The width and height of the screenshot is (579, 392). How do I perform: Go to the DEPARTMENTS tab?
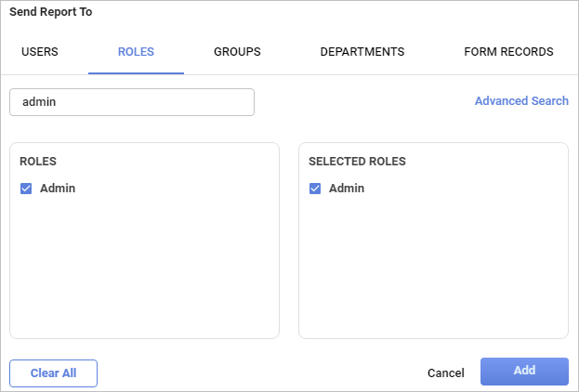pos(362,52)
